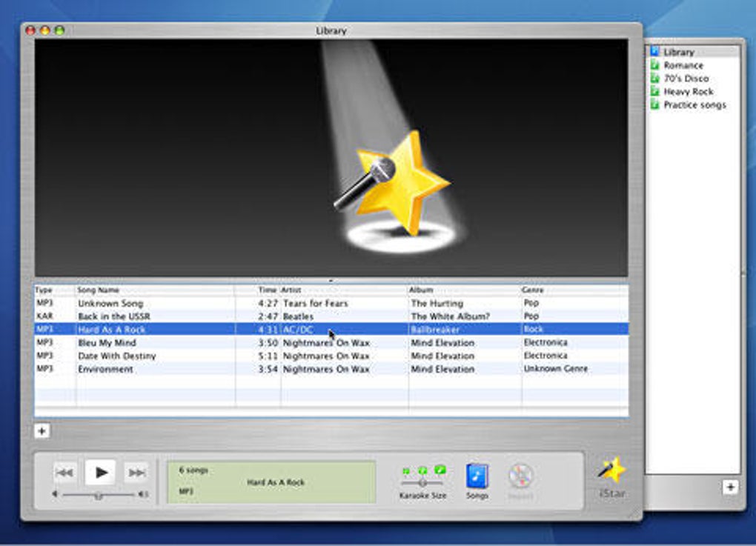Open the Songs icon in the toolbar

[x=477, y=476]
